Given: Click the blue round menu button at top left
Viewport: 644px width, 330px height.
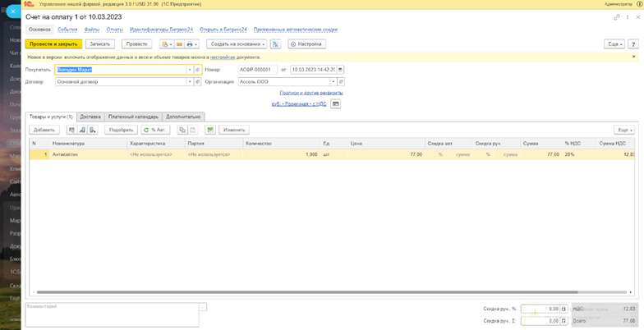Looking at the screenshot, I should tap(11, 11).
